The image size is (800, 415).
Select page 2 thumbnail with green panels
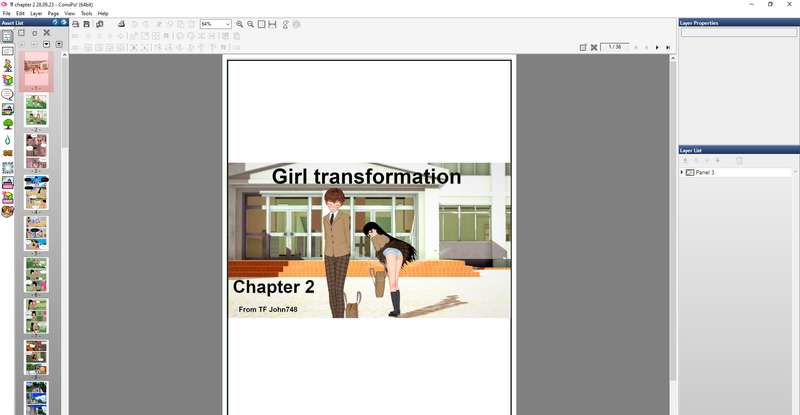click(36, 110)
